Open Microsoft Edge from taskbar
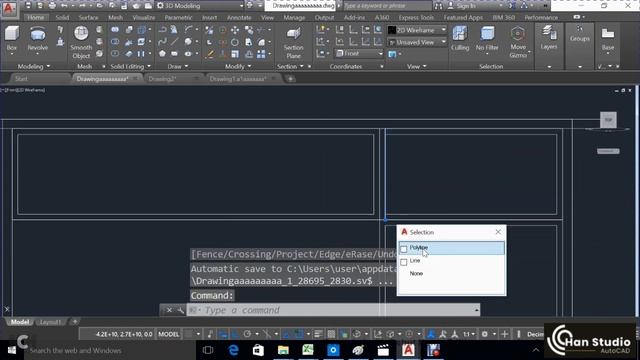 click(x=233, y=350)
